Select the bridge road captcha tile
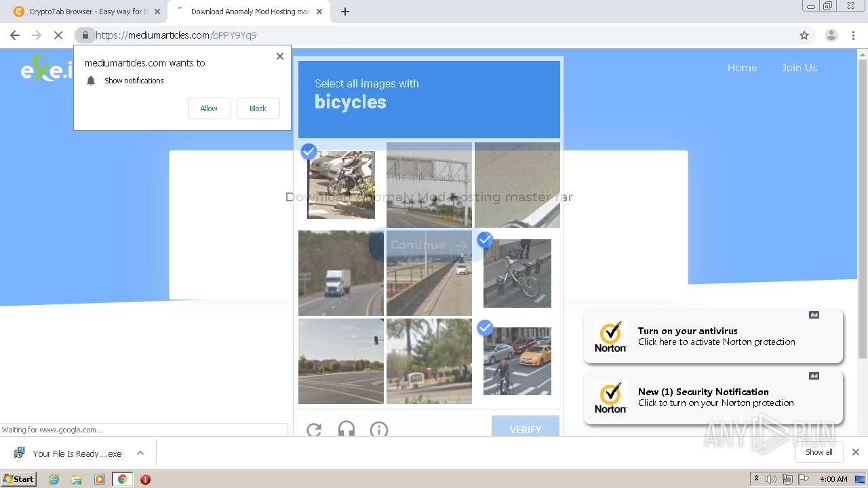The height and width of the screenshot is (488, 868). (429, 273)
